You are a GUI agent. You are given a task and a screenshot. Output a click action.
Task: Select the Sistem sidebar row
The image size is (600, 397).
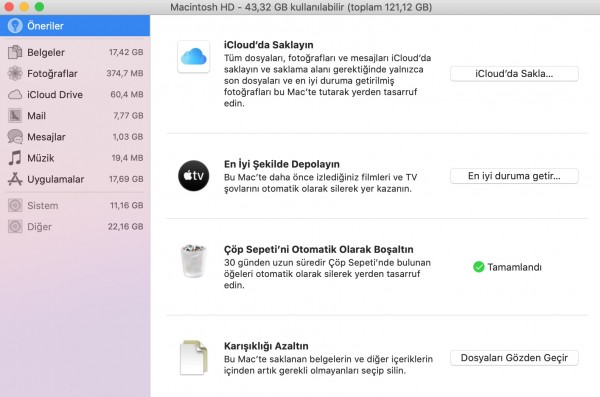tap(75, 206)
